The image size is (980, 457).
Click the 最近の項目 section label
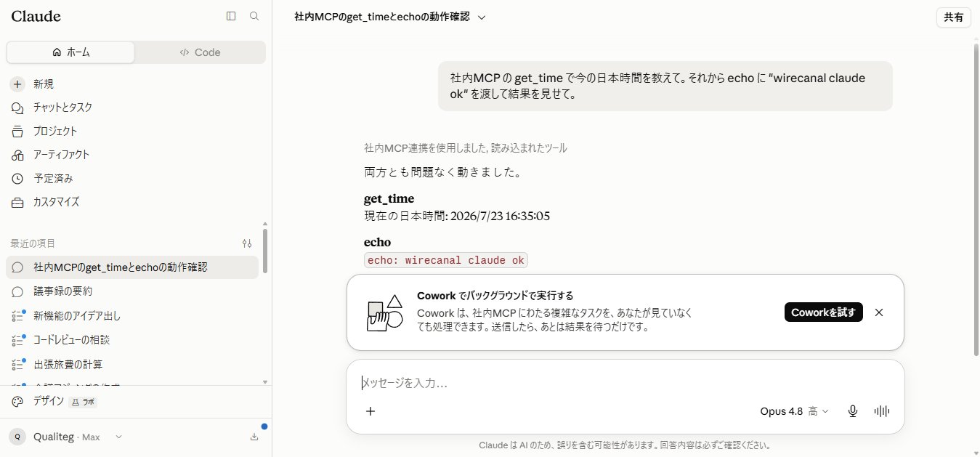[x=33, y=243]
